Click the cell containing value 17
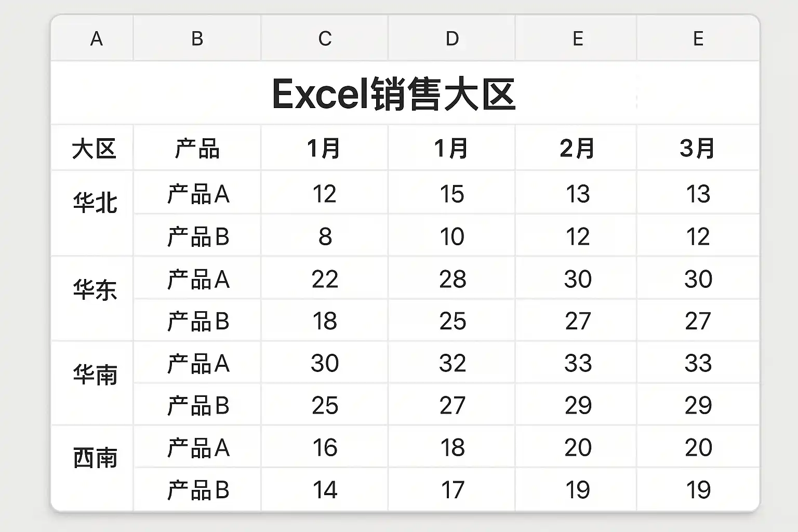 point(452,490)
